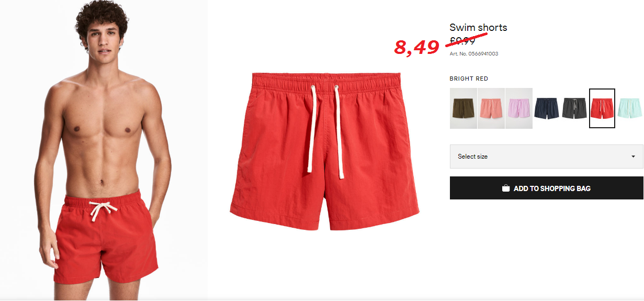This screenshot has width=644, height=301.
Task: Click the shopping bag icon
Action: (x=506, y=188)
